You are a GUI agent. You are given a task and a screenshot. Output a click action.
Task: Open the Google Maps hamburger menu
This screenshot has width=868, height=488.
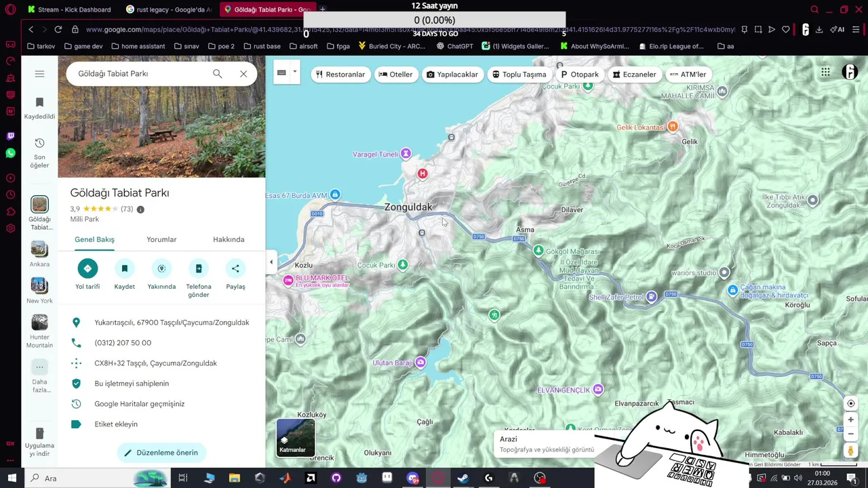click(39, 74)
